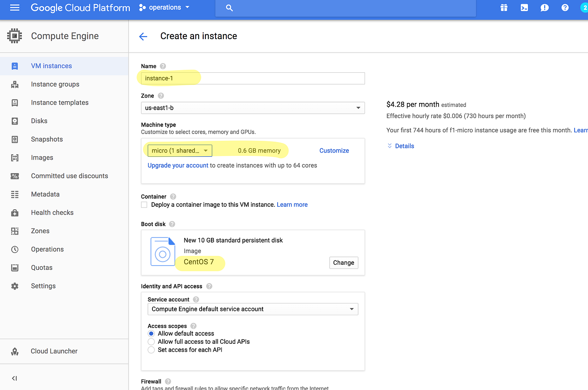The width and height of the screenshot is (588, 390).
Task: Click the Upgrade your account link
Action: (x=178, y=166)
